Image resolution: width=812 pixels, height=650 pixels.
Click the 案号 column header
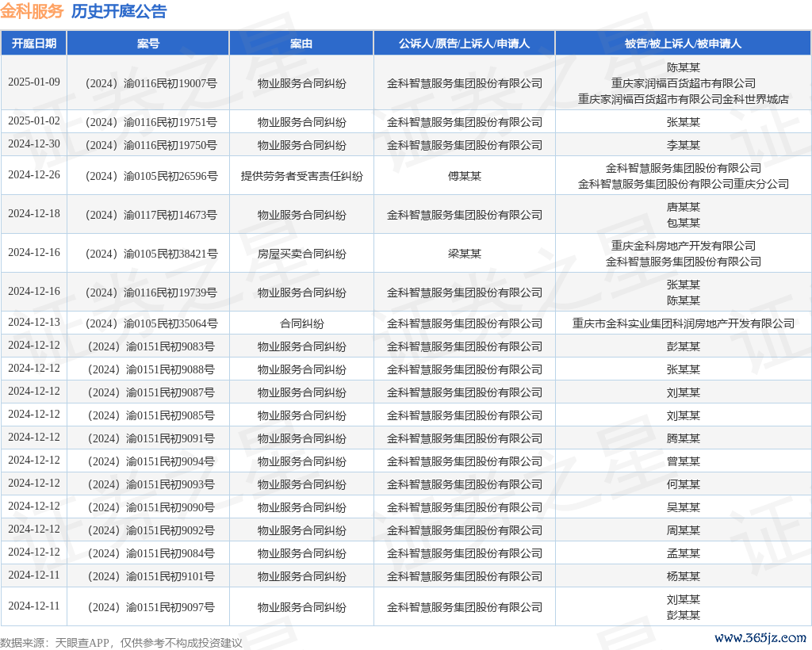[148, 44]
